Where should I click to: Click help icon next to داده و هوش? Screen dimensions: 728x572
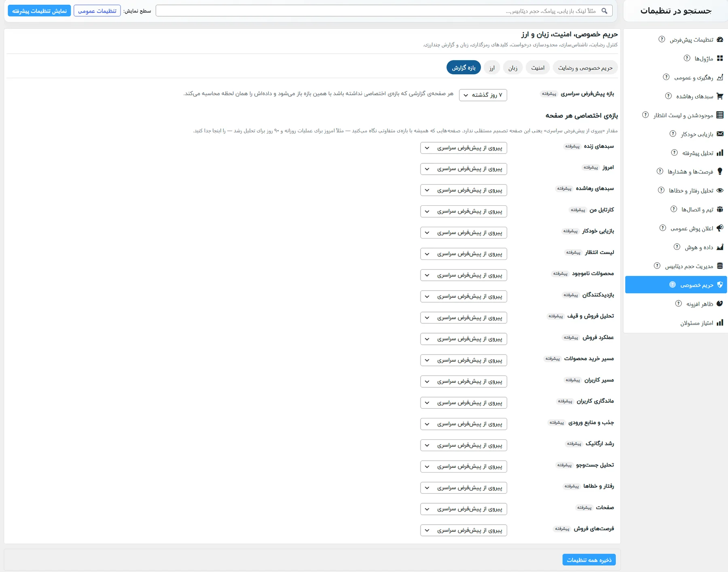click(677, 247)
